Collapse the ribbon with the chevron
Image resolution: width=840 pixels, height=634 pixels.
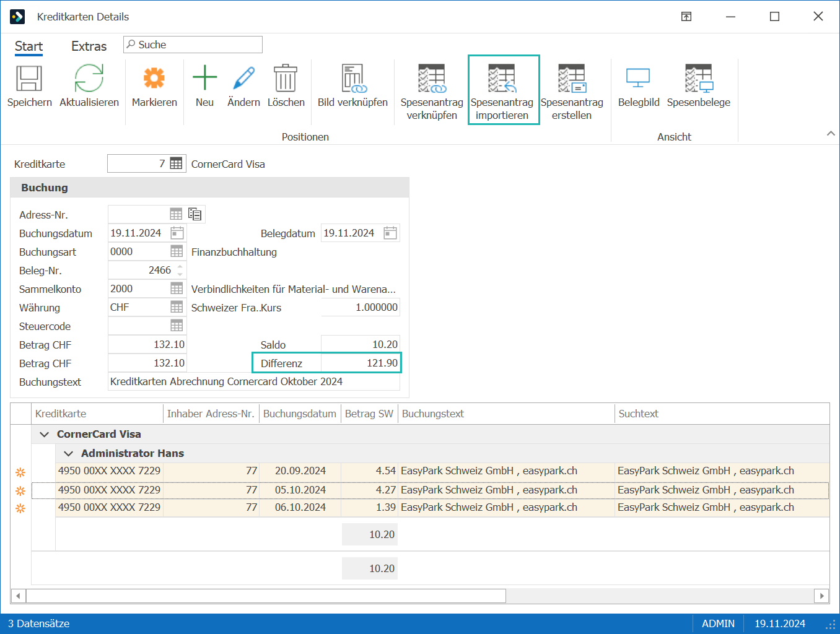(831, 134)
